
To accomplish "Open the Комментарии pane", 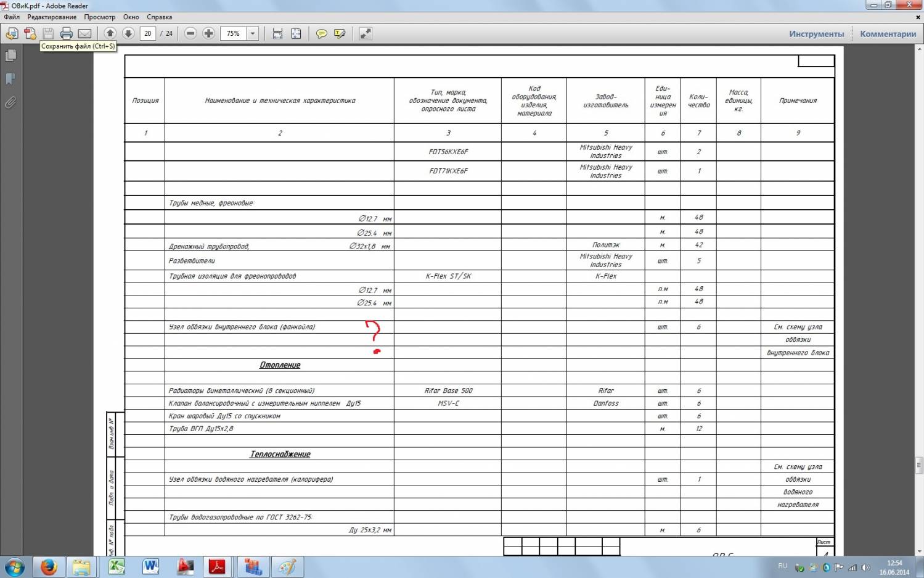I will [888, 34].
